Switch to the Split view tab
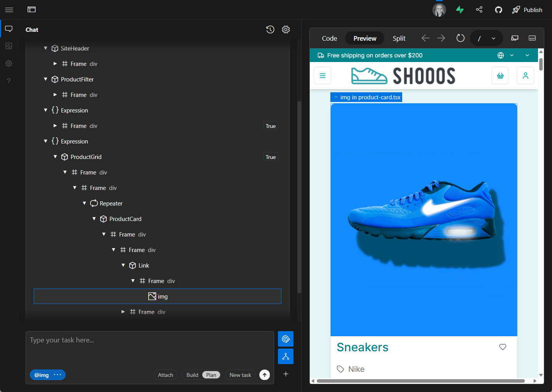The height and width of the screenshot is (392, 552). click(x=399, y=38)
